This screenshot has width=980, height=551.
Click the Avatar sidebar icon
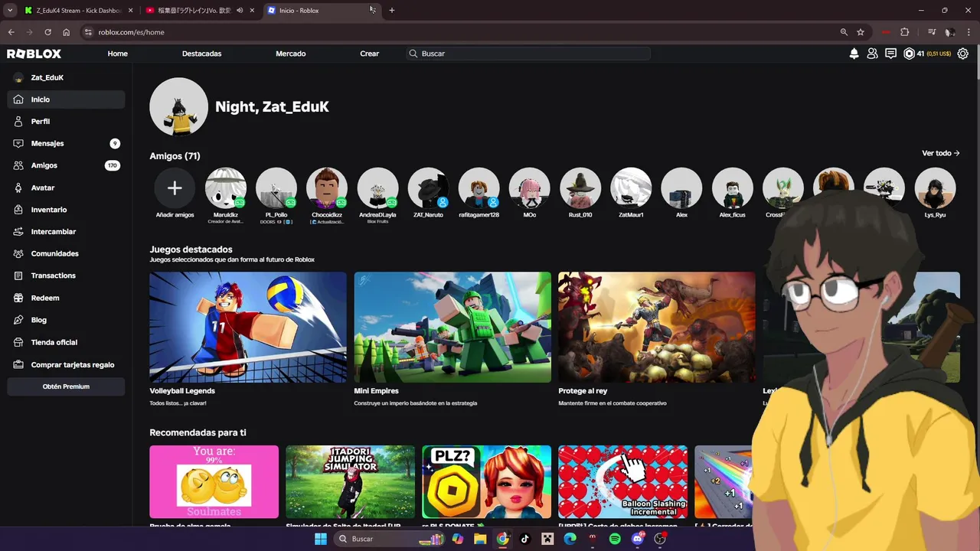[x=18, y=187]
